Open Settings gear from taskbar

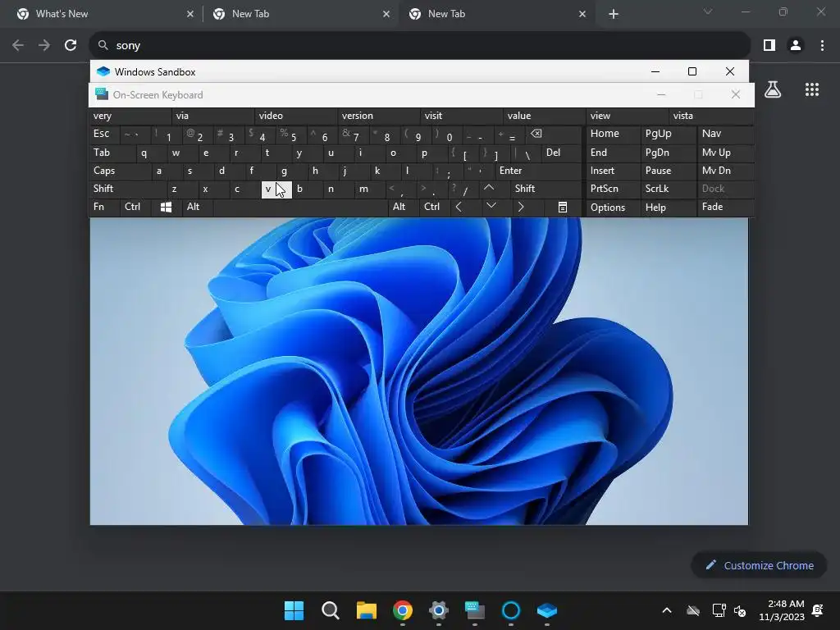click(438, 610)
